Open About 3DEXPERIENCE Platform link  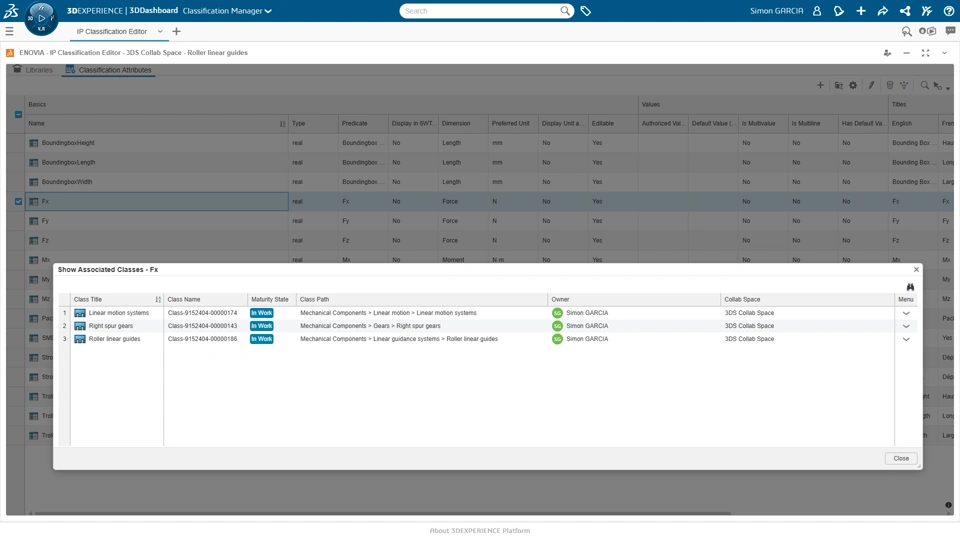coord(479,531)
